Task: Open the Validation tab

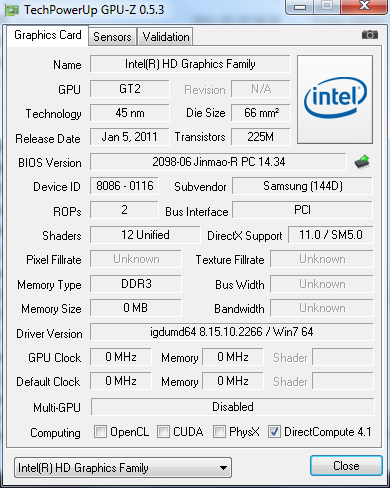Action: pyautogui.click(x=166, y=37)
